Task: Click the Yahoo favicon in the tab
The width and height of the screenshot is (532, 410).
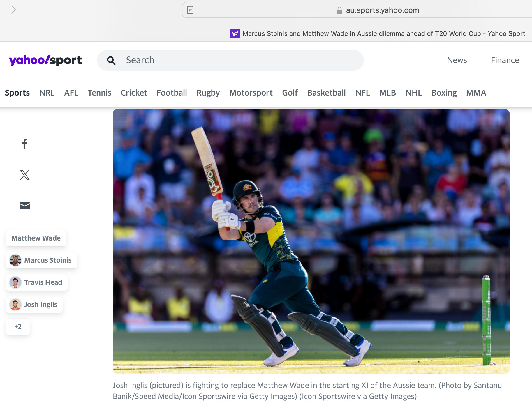Action: click(235, 34)
